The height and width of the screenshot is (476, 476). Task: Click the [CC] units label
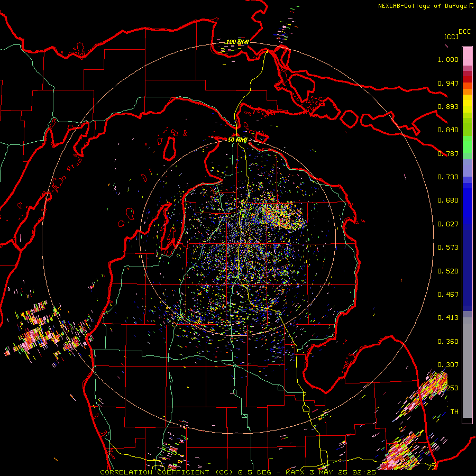pos(452,36)
